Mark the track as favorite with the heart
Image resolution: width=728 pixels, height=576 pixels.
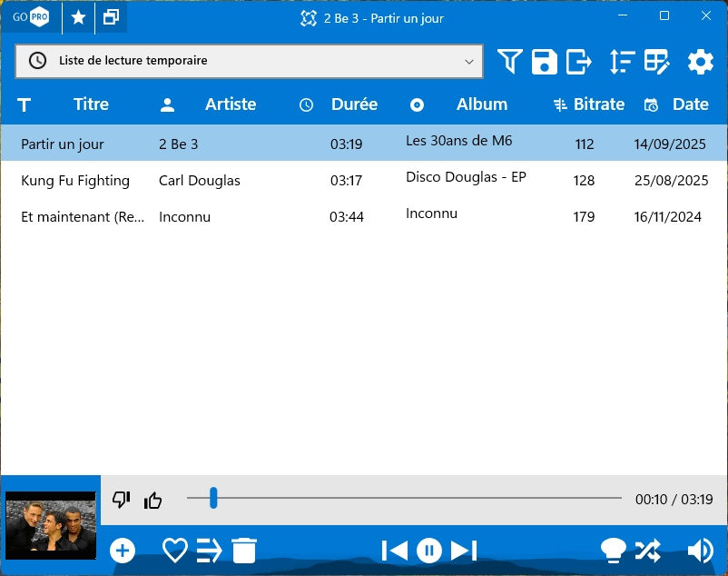click(x=175, y=551)
